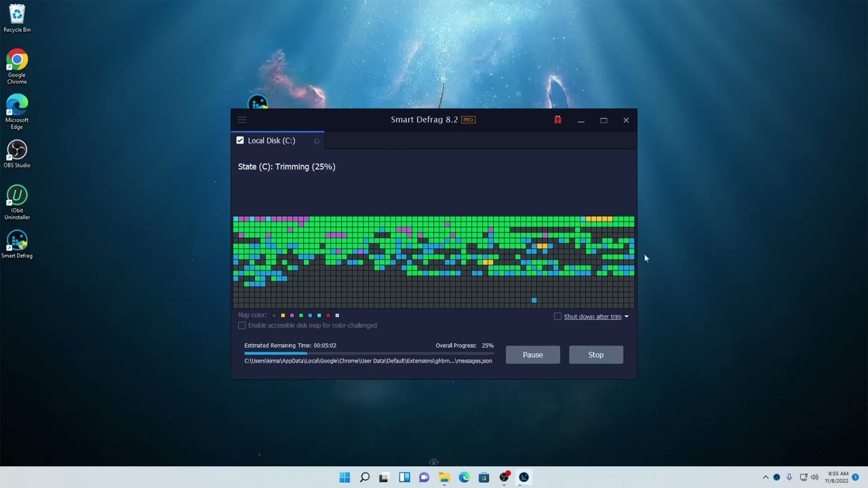Open notification center badge
This screenshot has height=488, width=868.
pos(856,477)
